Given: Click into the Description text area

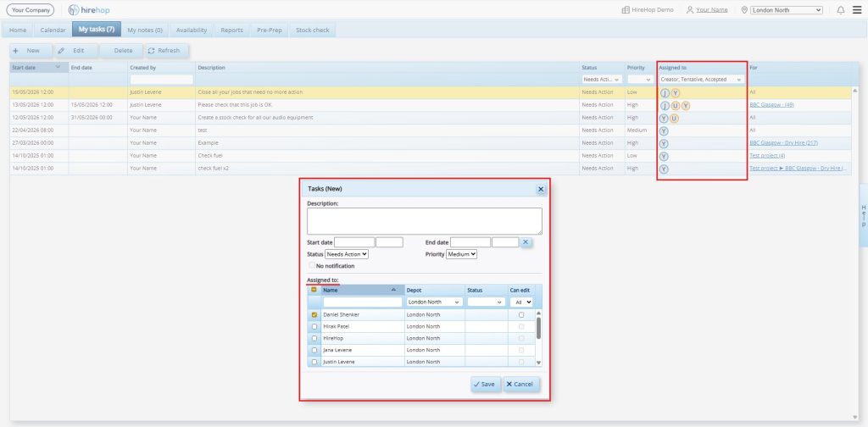Looking at the screenshot, I should (x=425, y=221).
